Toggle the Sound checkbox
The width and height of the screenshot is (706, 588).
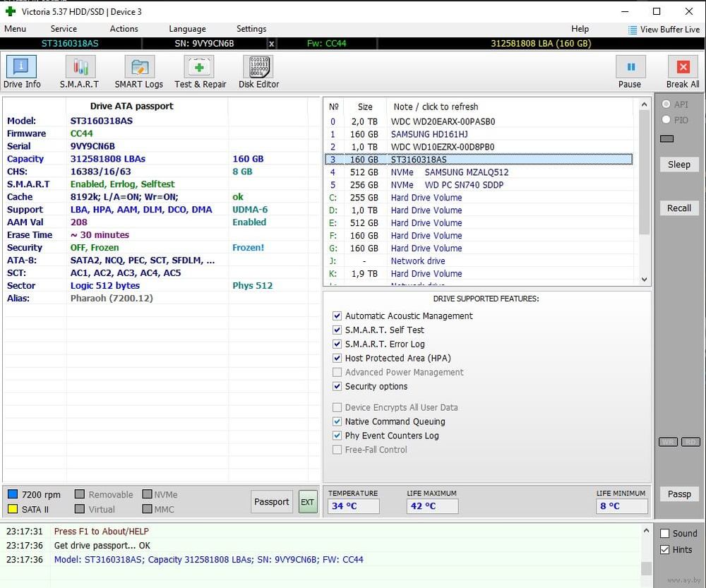pyautogui.click(x=664, y=534)
